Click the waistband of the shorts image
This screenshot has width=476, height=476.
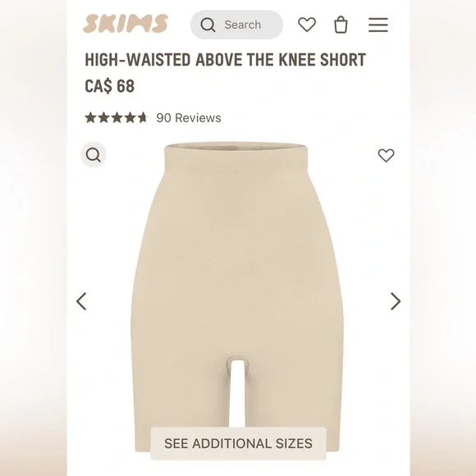[x=237, y=157]
